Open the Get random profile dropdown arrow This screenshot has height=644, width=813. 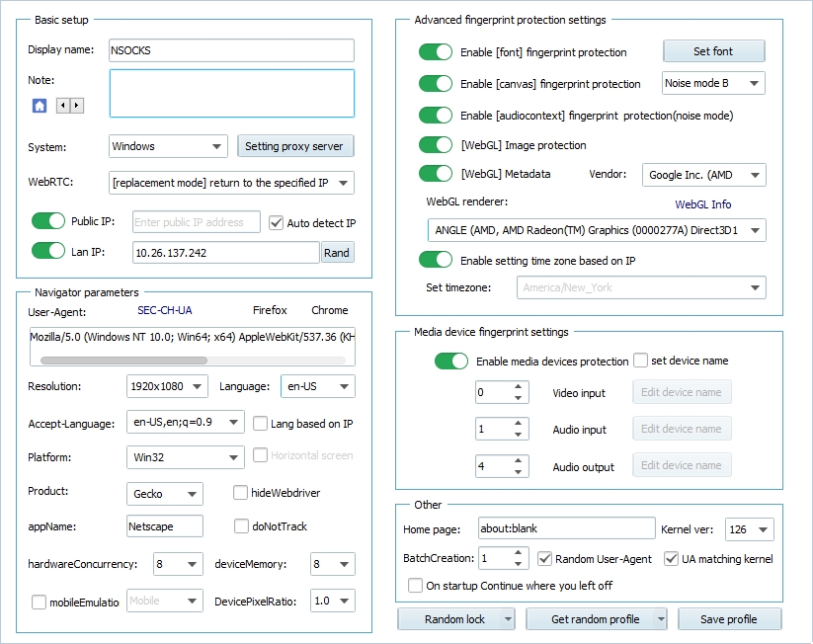pyautogui.click(x=661, y=619)
